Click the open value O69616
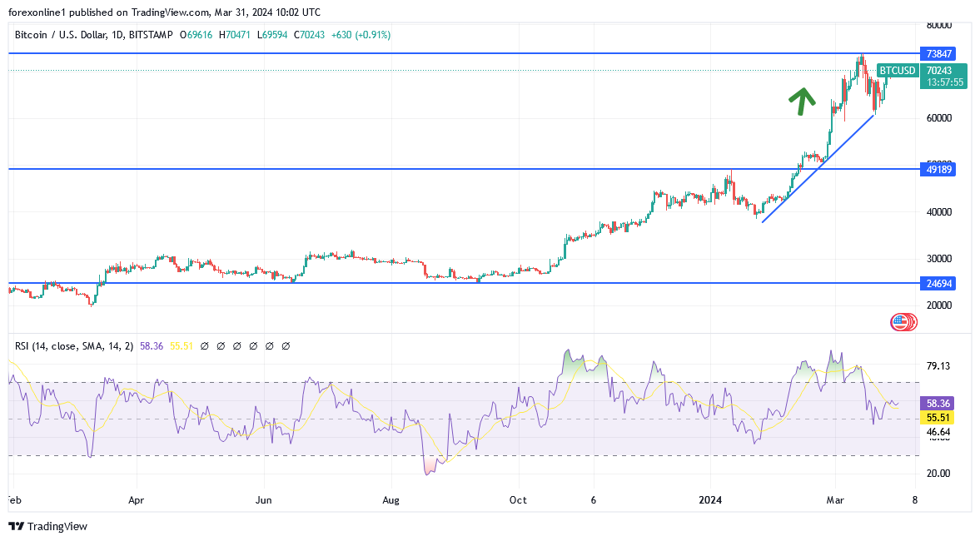 pyautogui.click(x=196, y=35)
